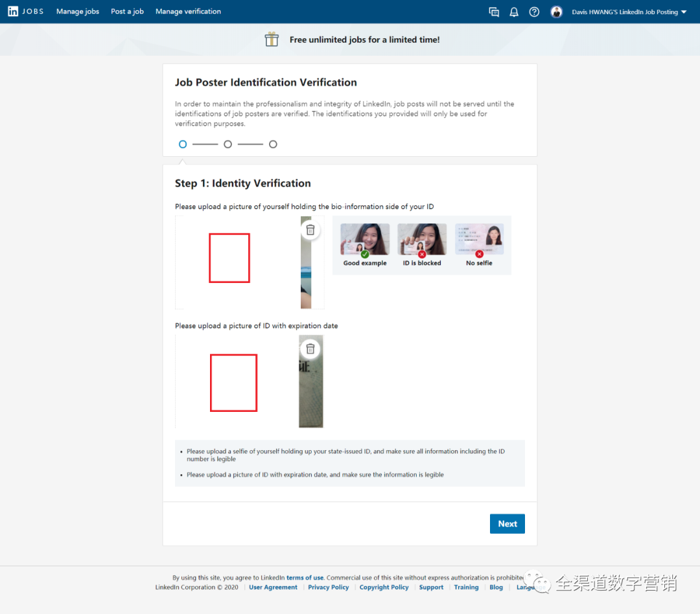Open the Manage jobs menu
The width and height of the screenshot is (700, 614).
[78, 12]
